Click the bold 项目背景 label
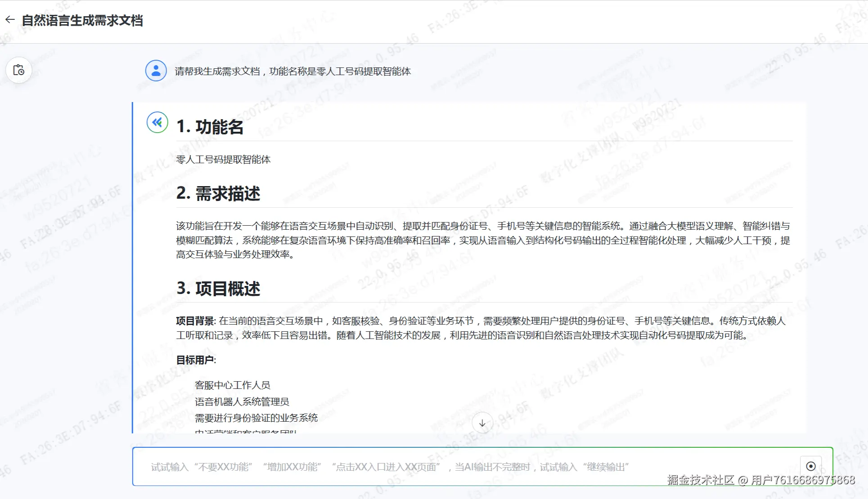The width and height of the screenshot is (868, 499). [195, 321]
